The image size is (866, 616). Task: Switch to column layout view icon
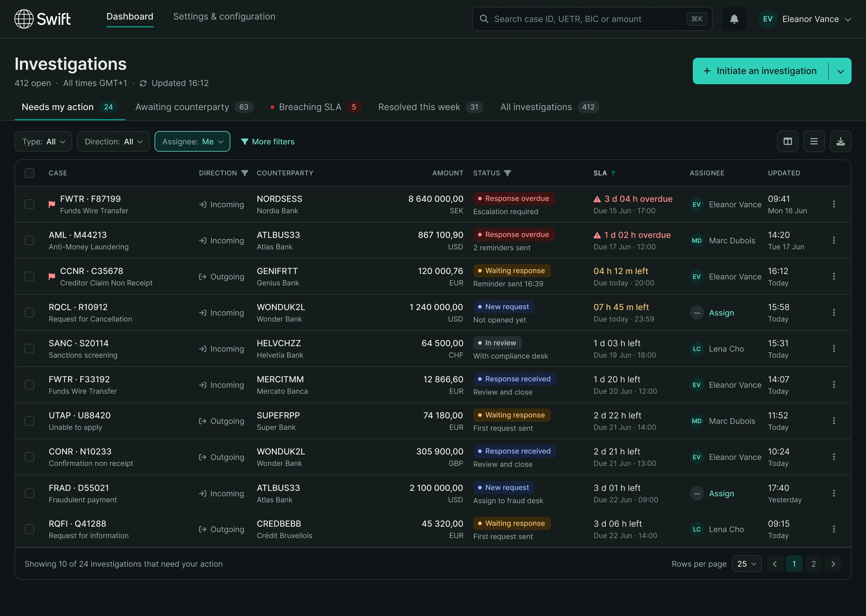pyautogui.click(x=788, y=141)
